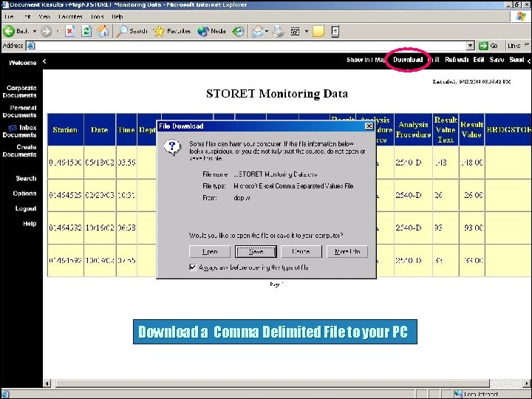Go to Home page icon

click(x=103, y=31)
